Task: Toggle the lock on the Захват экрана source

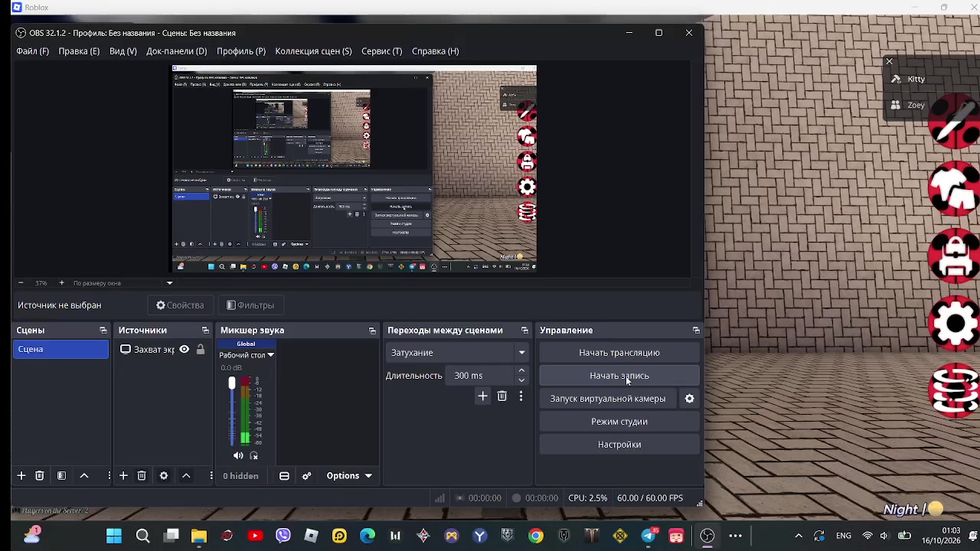Action: [x=201, y=350]
